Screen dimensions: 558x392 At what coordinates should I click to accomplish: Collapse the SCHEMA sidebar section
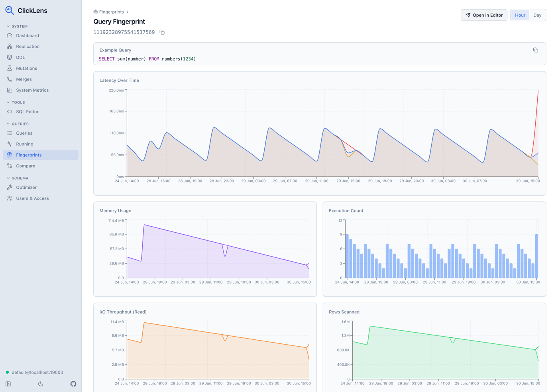pyautogui.click(x=17, y=178)
